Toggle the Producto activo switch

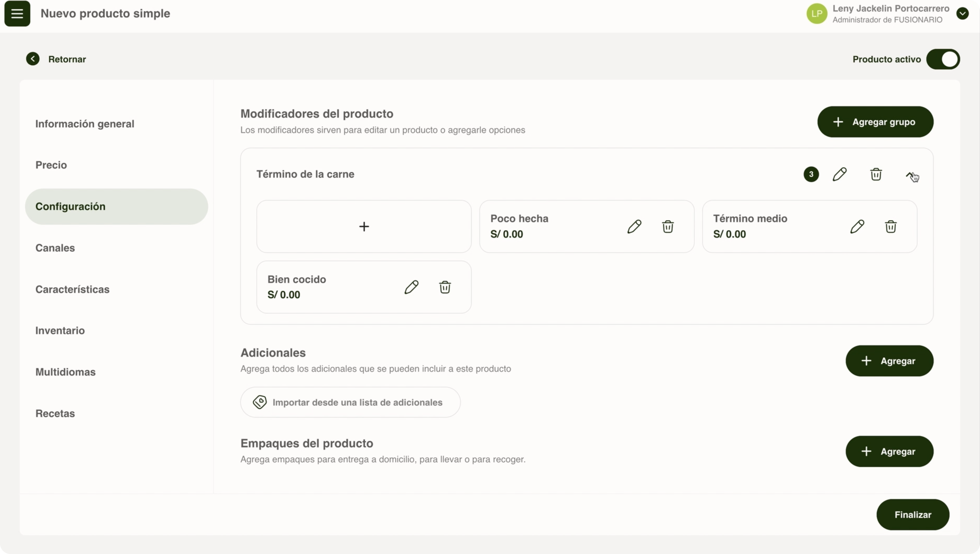coord(943,59)
